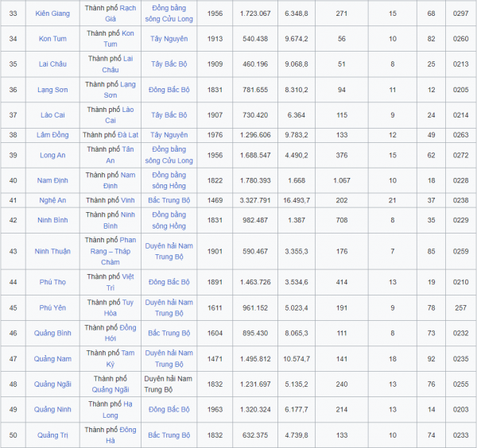Open Duyên hải Nam Trung Bộ link in Phú Yên row
Screen dimensions: 477x448
169,307
